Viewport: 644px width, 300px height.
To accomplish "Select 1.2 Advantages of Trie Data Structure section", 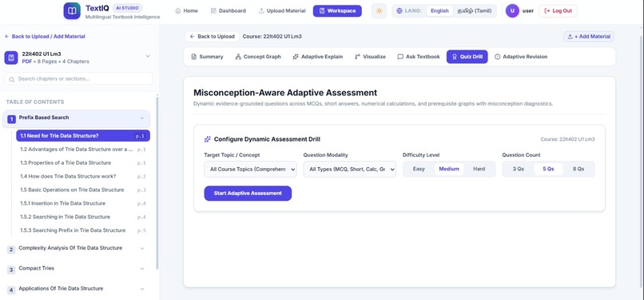I will [x=83, y=149].
